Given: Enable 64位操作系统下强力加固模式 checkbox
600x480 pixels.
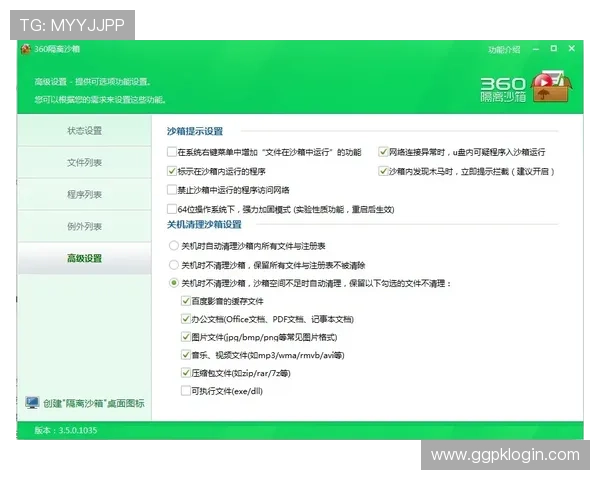Looking at the screenshot, I should (171, 209).
